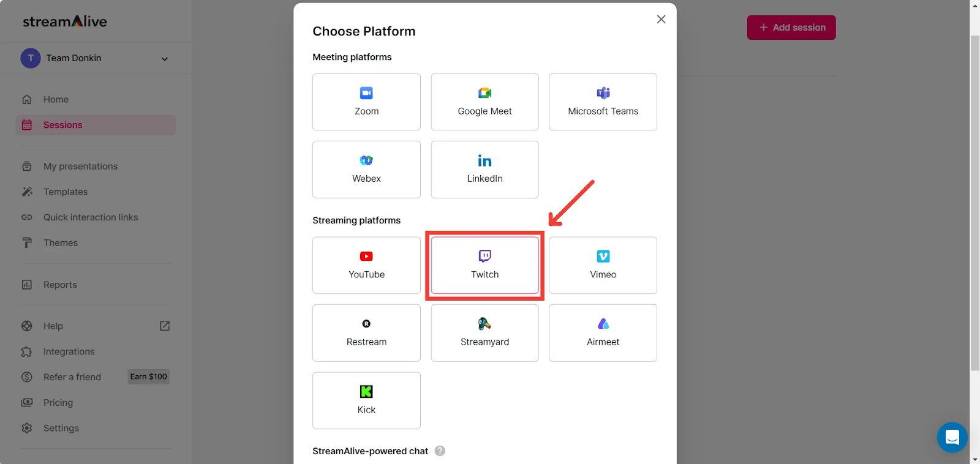Click the Team Donkin avatar icon
This screenshot has height=464, width=980.
pyautogui.click(x=31, y=58)
